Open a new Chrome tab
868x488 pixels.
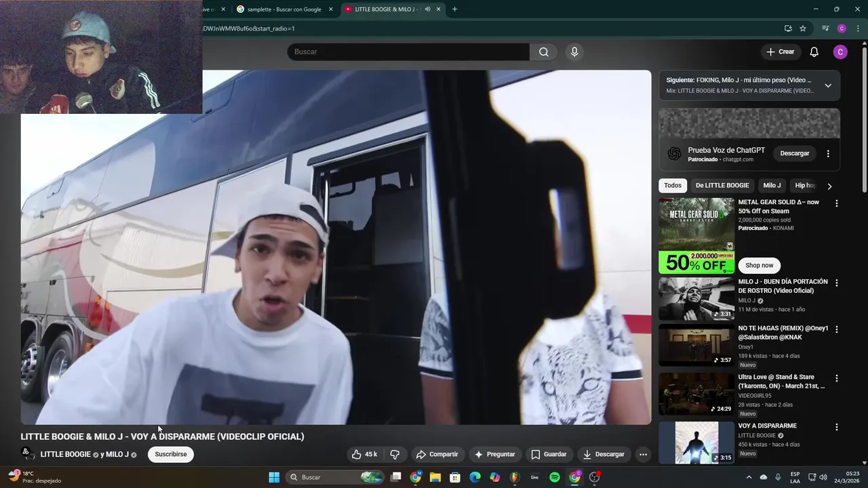click(454, 9)
